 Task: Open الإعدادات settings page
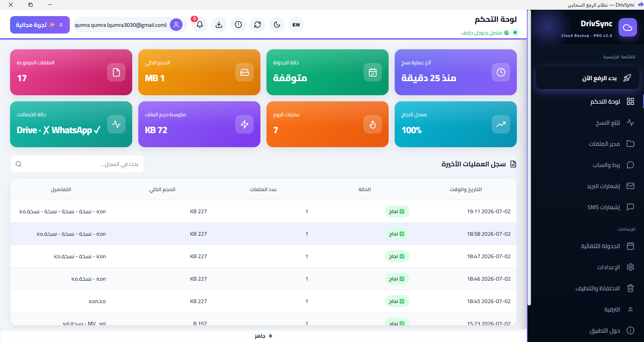[x=587, y=267]
